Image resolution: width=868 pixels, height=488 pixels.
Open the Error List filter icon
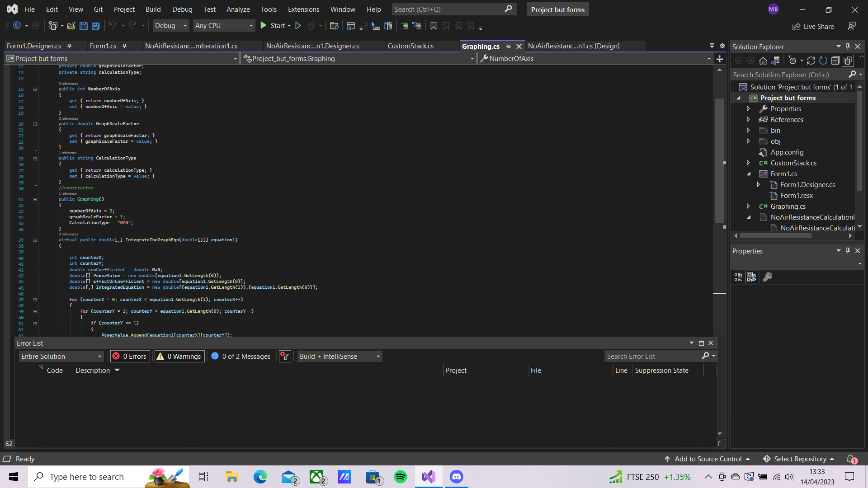coord(285,356)
